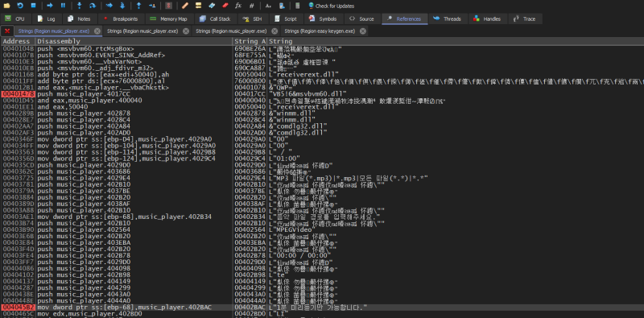Run the program with the arrow icon

click(50, 6)
